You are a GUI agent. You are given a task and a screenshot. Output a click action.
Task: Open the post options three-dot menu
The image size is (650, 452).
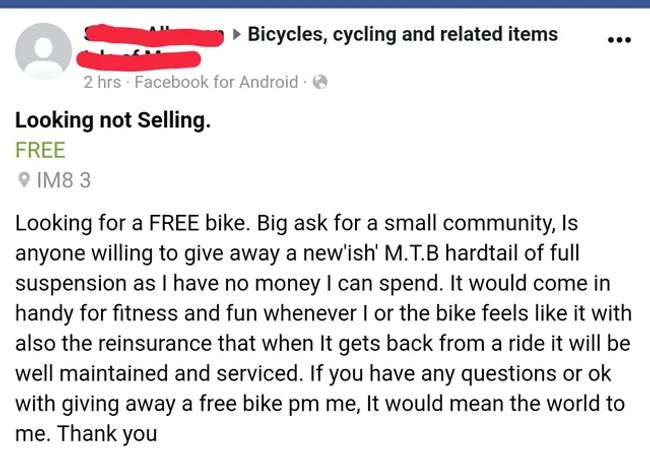tap(619, 40)
